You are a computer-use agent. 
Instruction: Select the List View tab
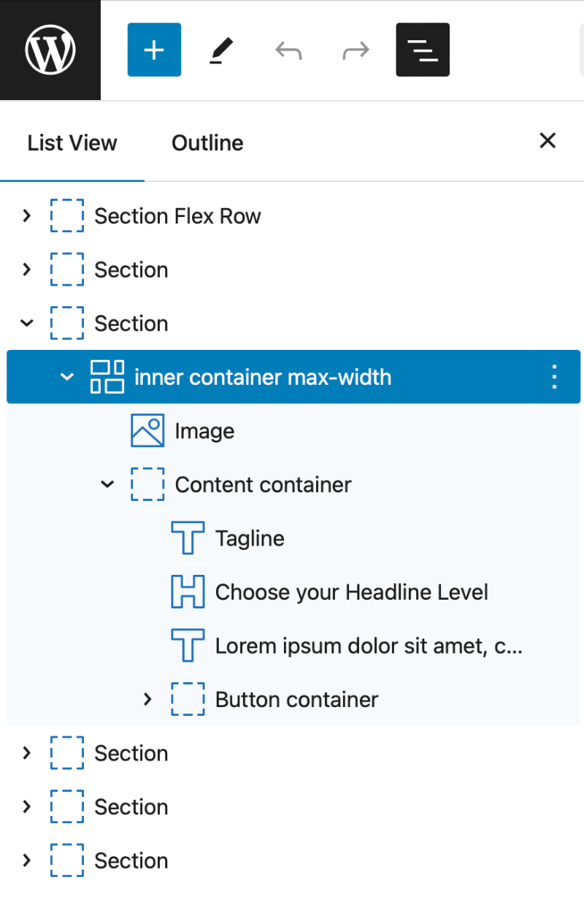[x=72, y=142]
